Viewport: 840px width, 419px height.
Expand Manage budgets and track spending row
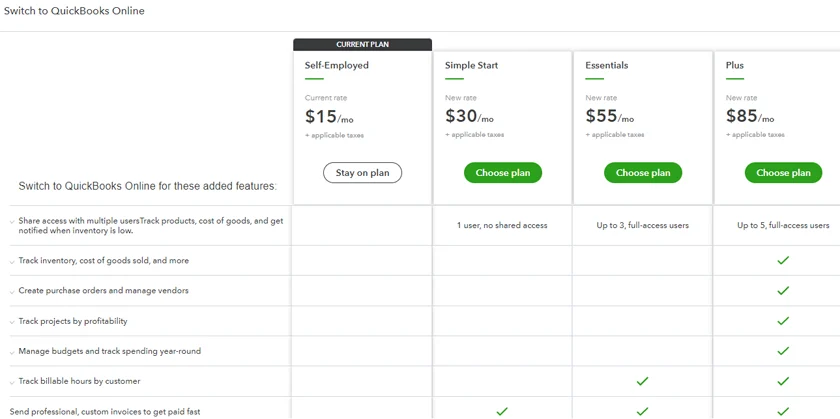(12, 352)
